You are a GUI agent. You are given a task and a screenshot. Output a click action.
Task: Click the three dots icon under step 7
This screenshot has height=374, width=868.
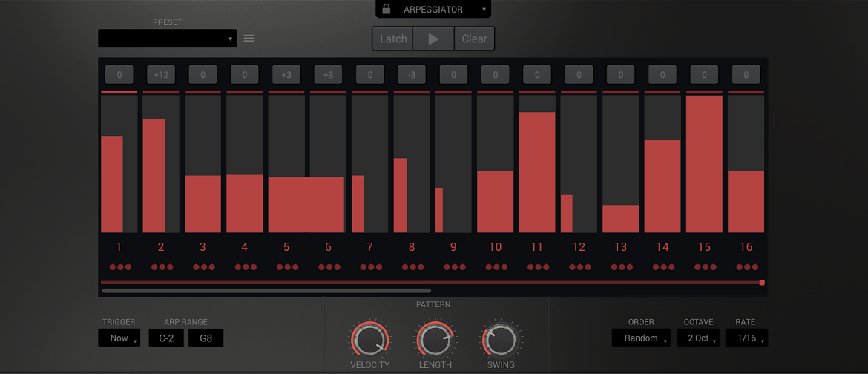371,267
